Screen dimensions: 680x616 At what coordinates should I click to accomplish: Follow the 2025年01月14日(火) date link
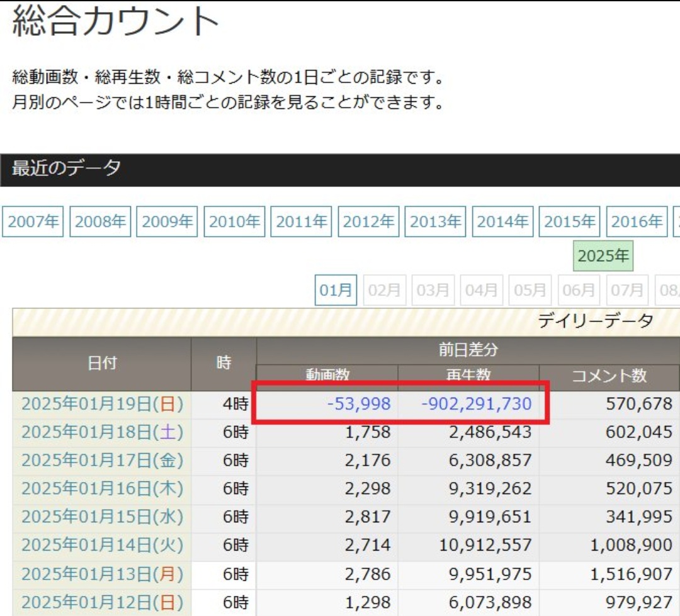(x=103, y=545)
